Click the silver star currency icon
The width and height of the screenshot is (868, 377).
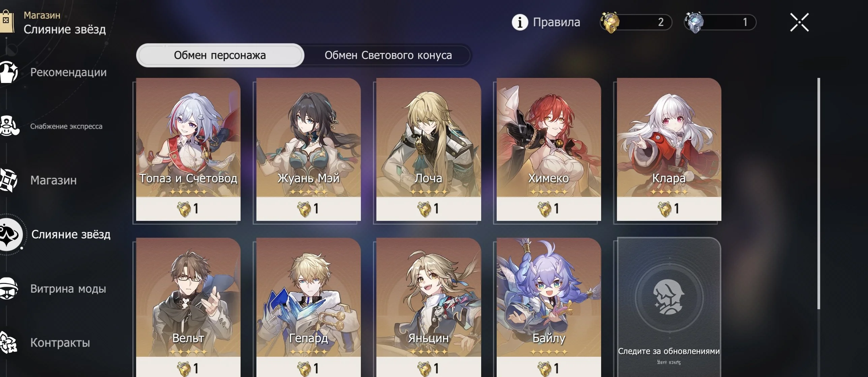tap(694, 22)
